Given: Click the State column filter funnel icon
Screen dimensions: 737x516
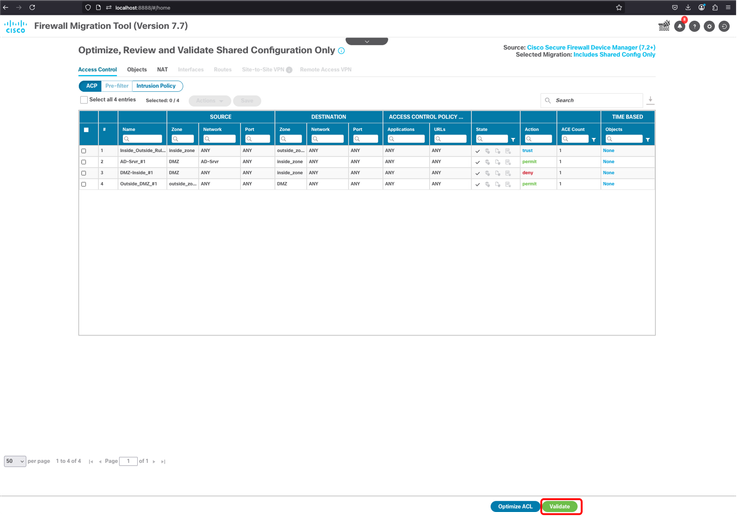Looking at the screenshot, I should coord(513,140).
